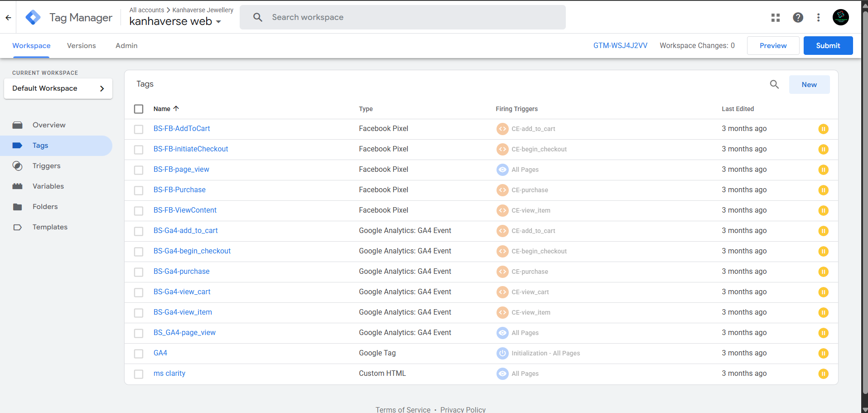This screenshot has height=413, width=868.
Task: Switch to the Versions tab
Action: [82, 46]
